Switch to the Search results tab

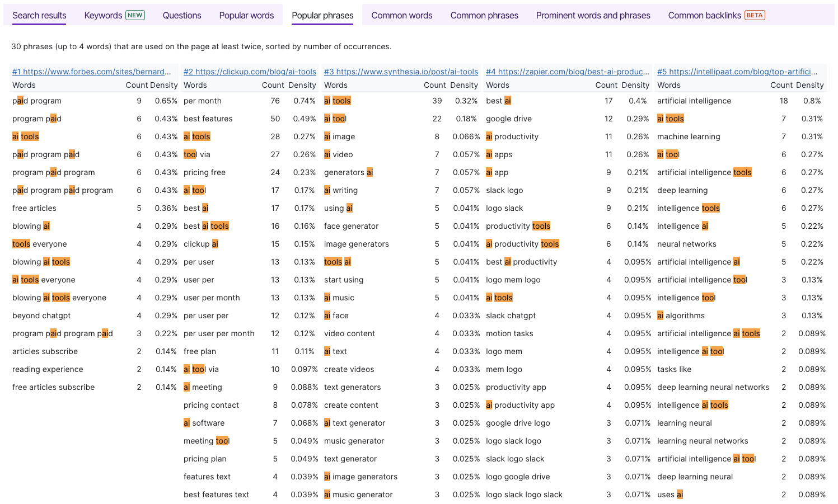[39, 16]
